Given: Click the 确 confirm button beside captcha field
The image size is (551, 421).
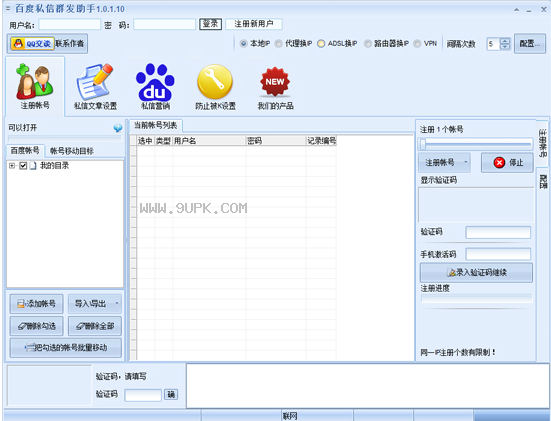Looking at the screenshot, I should click(171, 395).
